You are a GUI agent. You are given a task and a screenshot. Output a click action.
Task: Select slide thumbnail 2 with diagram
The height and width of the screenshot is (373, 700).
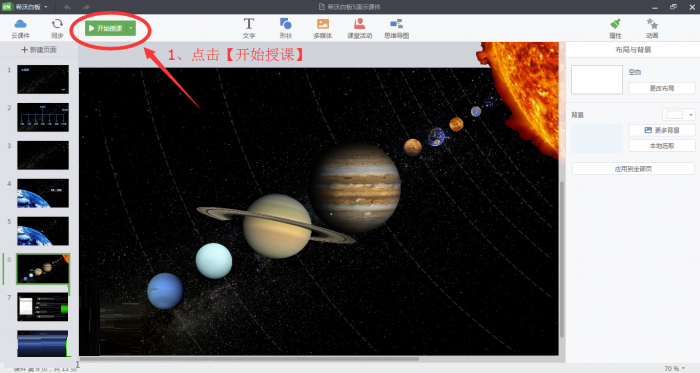coord(43,117)
